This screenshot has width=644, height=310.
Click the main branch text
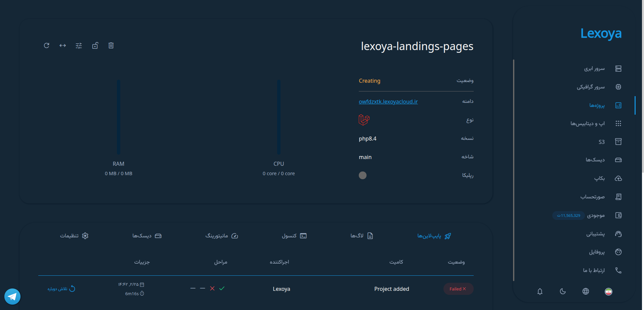tap(365, 157)
